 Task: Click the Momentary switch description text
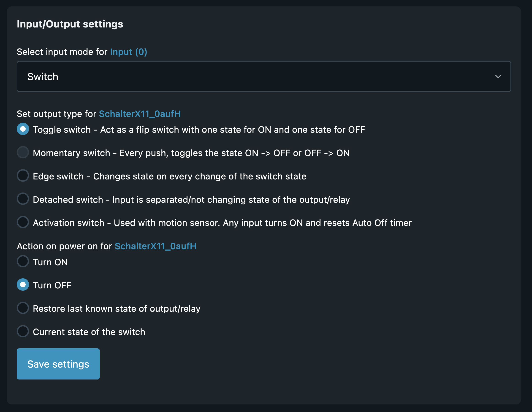191,153
